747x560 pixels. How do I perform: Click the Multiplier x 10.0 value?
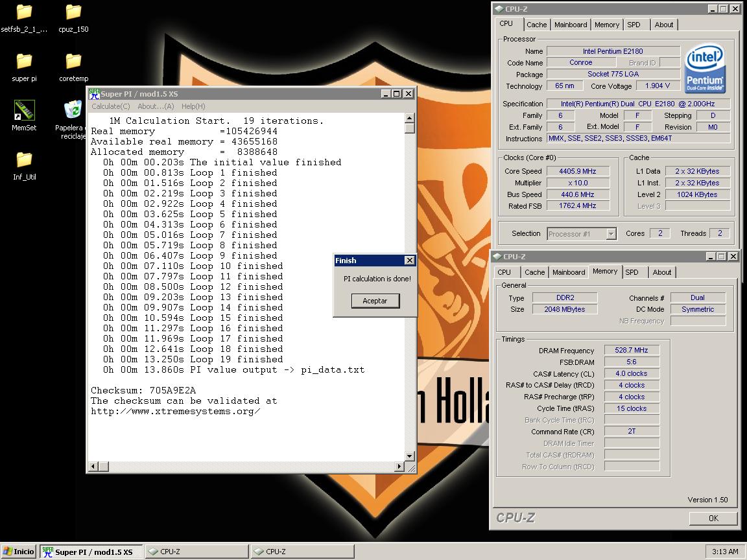click(x=578, y=183)
